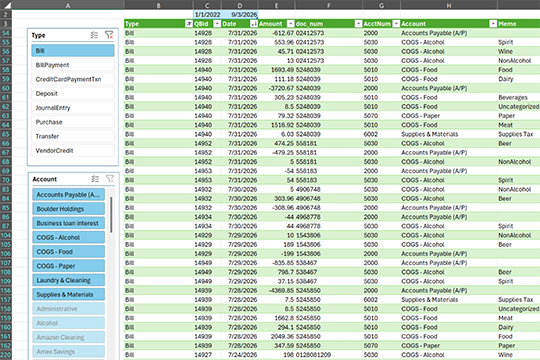Click QBId cell 14927
Screen dimensions: 540x360
[x=207, y=355]
